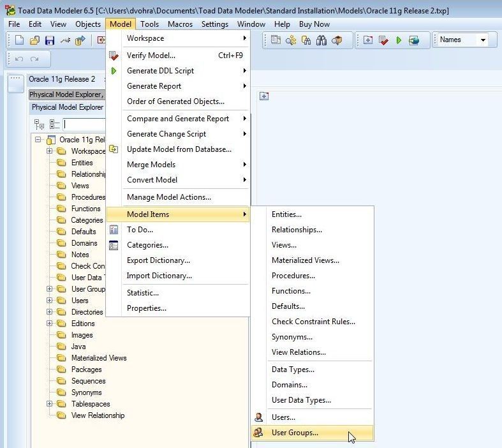Expand the User Groups tree folder

point(49,289)
